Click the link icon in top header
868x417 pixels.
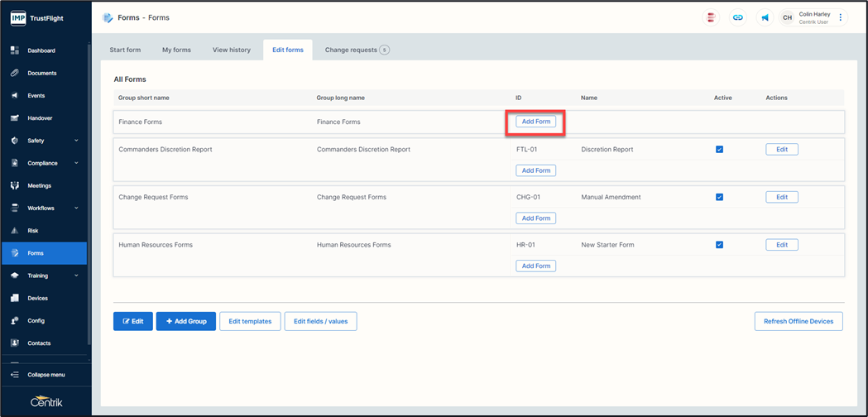click(x=738, y=17)
